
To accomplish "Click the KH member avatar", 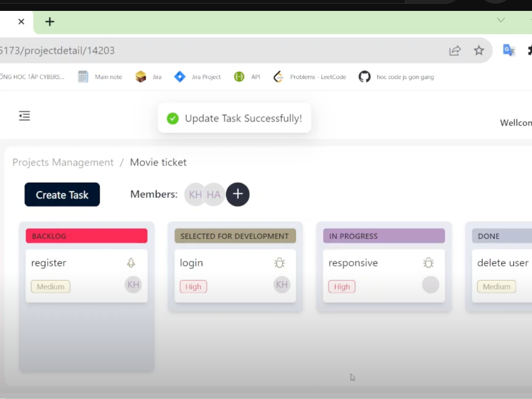I will click(195, 195).
